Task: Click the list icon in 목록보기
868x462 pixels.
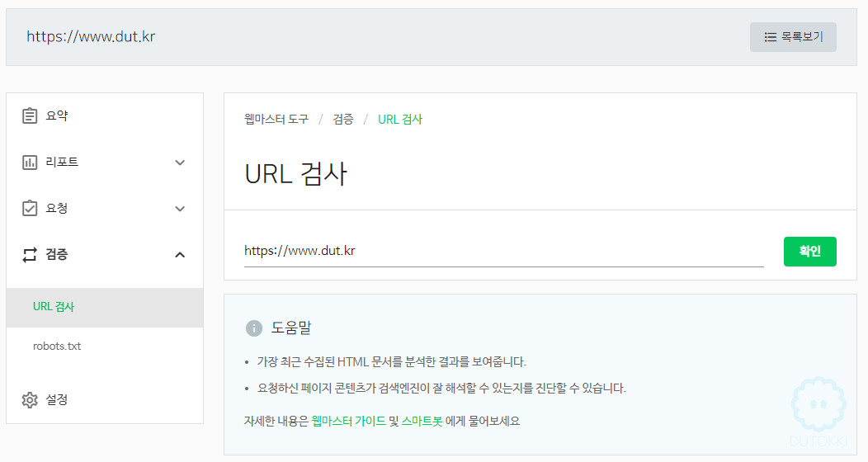Action: point(770,37)
